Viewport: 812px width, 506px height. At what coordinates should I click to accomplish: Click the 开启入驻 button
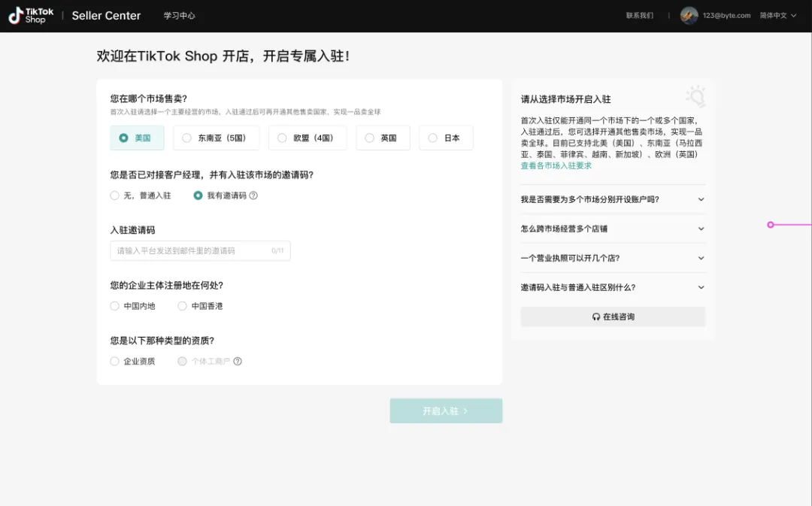[x=446, y=411]
